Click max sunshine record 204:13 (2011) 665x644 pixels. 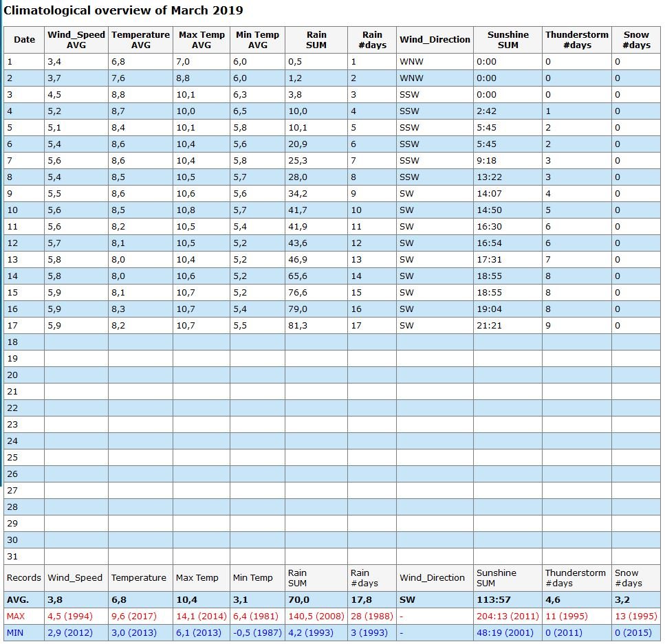click(508, 617)
